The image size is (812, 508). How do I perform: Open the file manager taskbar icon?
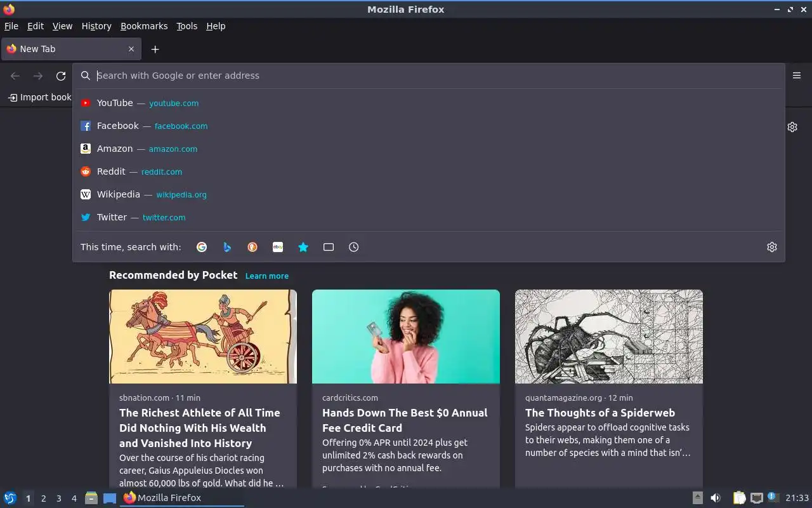91,498
